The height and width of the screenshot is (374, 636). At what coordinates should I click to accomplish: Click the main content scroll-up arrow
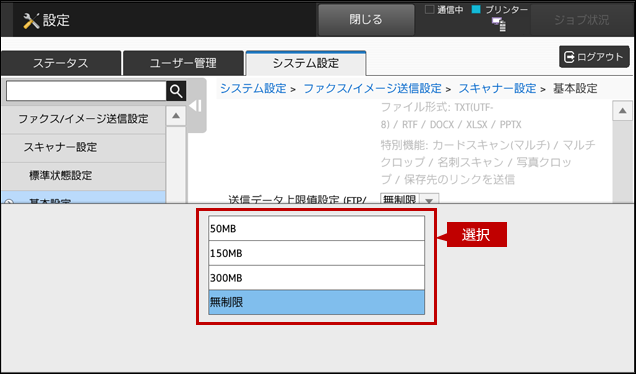(x=622, y=111)
